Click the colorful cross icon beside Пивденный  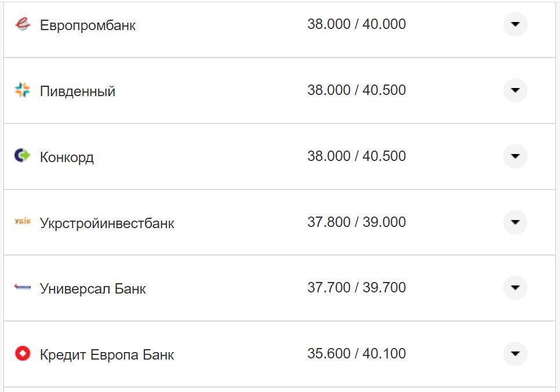click(x=22, y=90)
